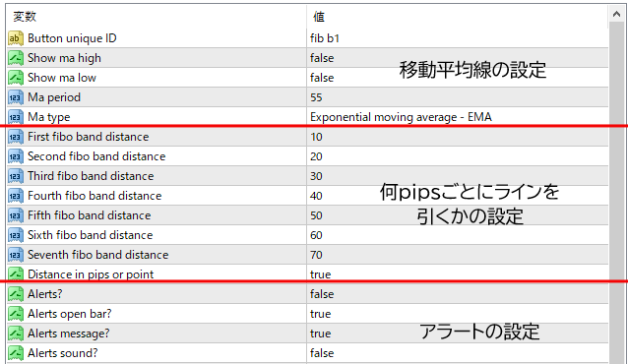Select the Sixth fibo band distance row label
The height and width of the screenshot is (364, 628).
click(91, 235)
